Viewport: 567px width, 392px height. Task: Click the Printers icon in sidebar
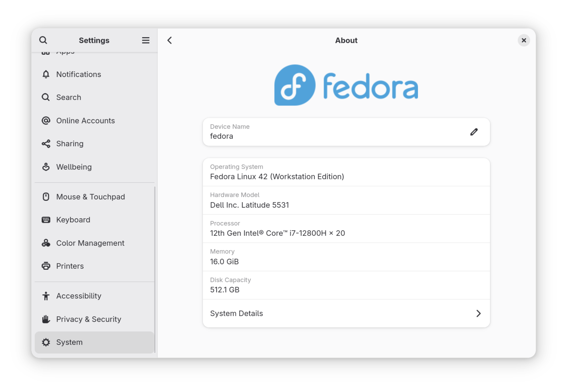click(46, 266)
